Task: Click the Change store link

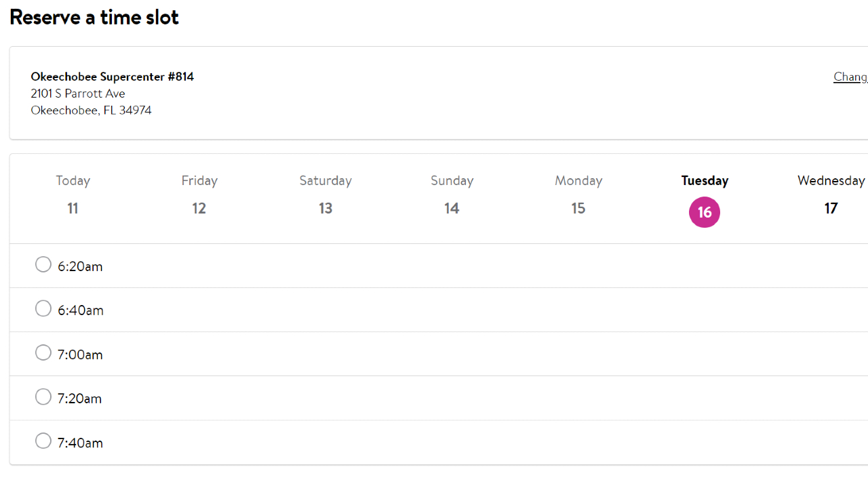Action: pos(850,77)
